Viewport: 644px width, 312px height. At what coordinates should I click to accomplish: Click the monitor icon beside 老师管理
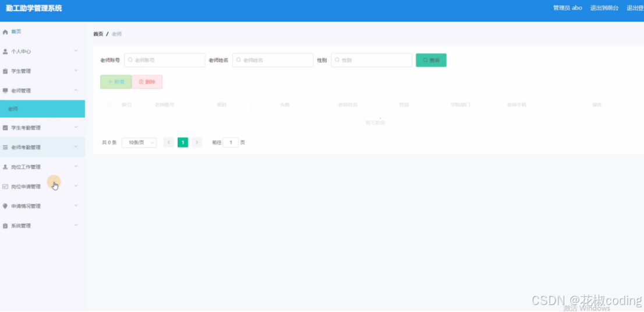click(5, 90)
